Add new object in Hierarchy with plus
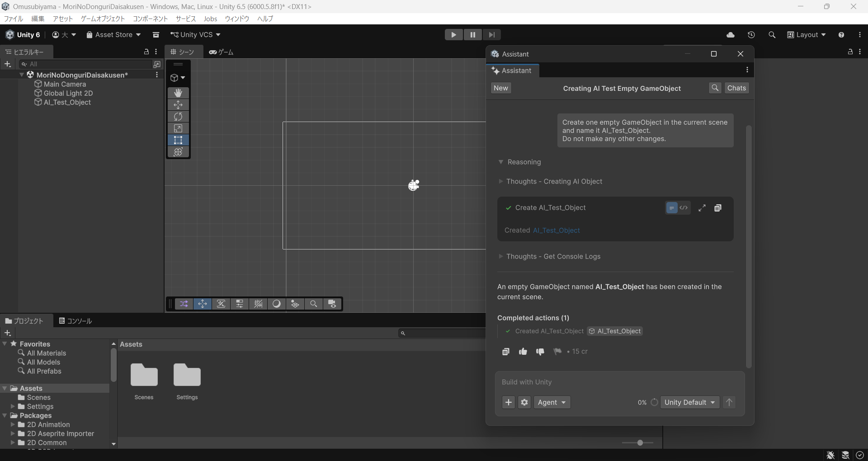Image resolution: width=868 pixels, height=461 pixels. point(8,64)
